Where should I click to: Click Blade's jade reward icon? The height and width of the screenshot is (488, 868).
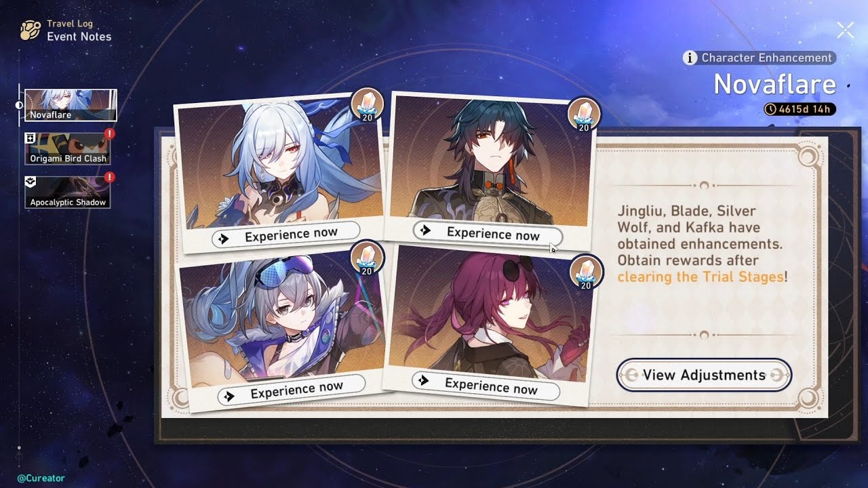pyautogui.click(x=583, y=113)
